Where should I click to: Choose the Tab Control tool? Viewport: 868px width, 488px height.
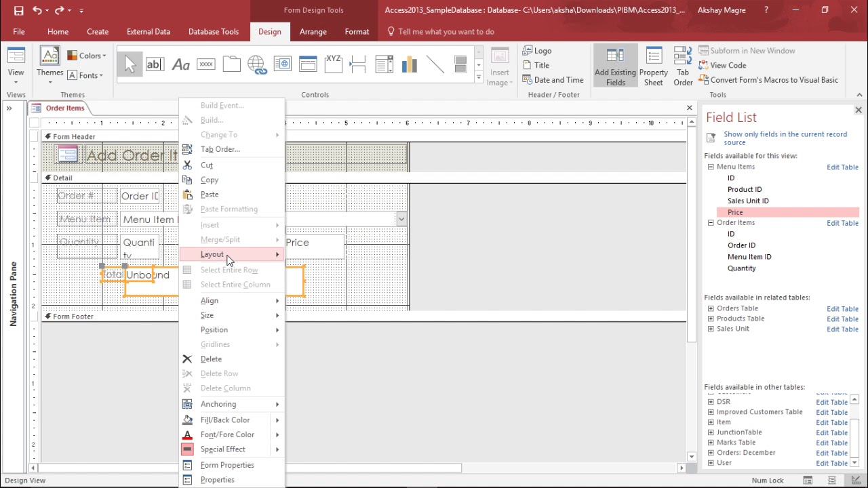click(231, 64)
